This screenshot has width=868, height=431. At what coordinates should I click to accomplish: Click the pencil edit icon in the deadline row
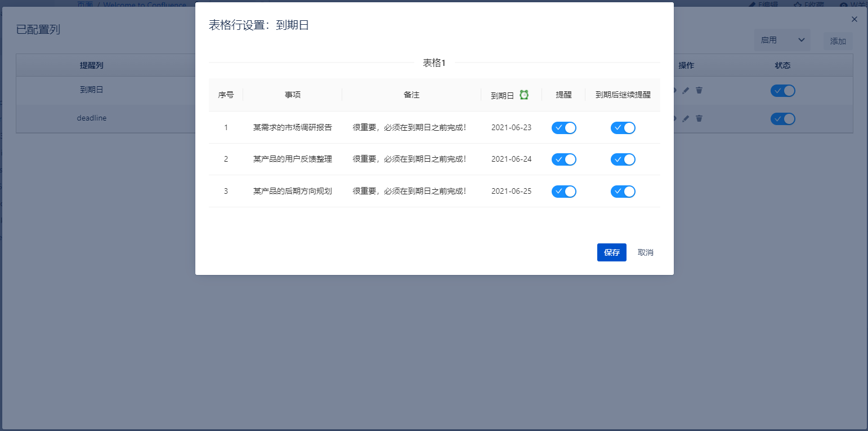686,118
